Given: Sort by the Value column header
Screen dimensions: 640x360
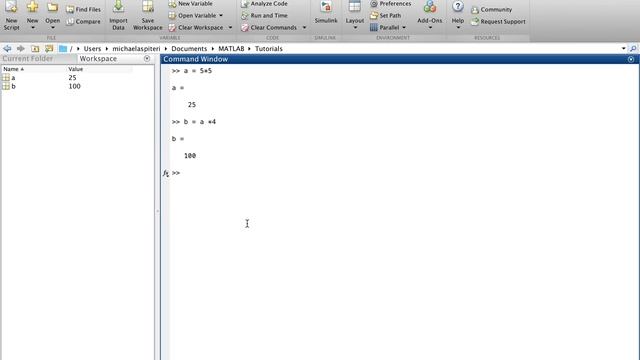Looking at the screenshot, I should 76,69.
